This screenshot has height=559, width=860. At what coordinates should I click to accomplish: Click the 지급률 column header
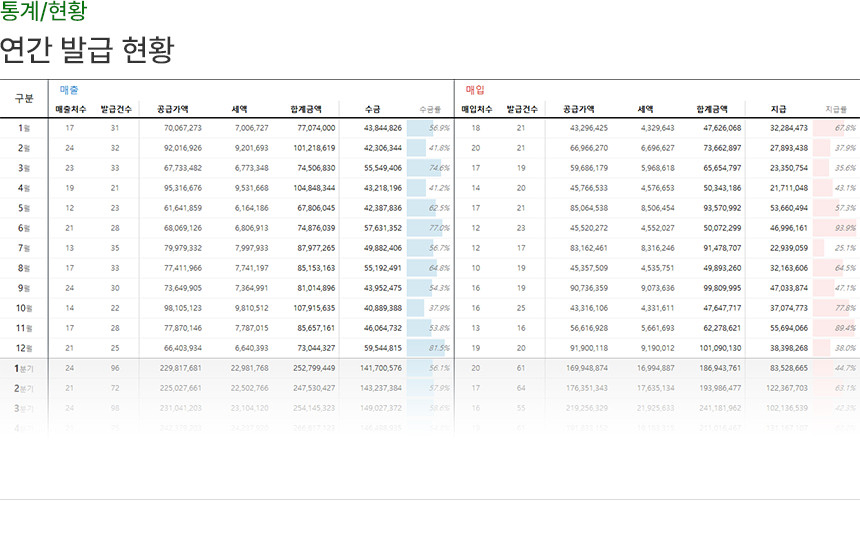(x=836, y=109)
